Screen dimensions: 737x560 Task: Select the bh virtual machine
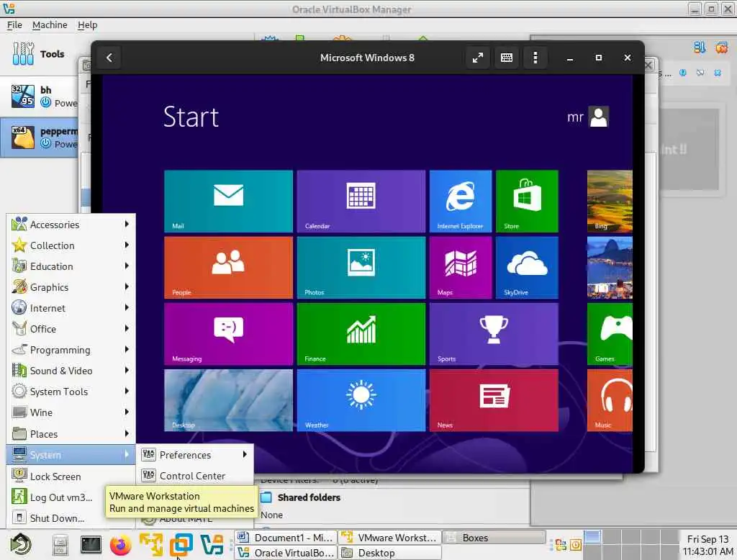[39, 96]
